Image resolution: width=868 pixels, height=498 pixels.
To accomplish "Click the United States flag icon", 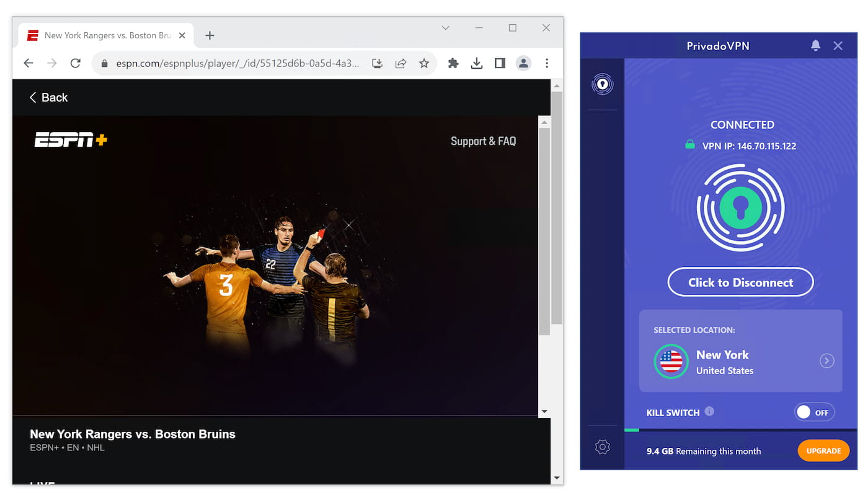I will pos(671,362).
